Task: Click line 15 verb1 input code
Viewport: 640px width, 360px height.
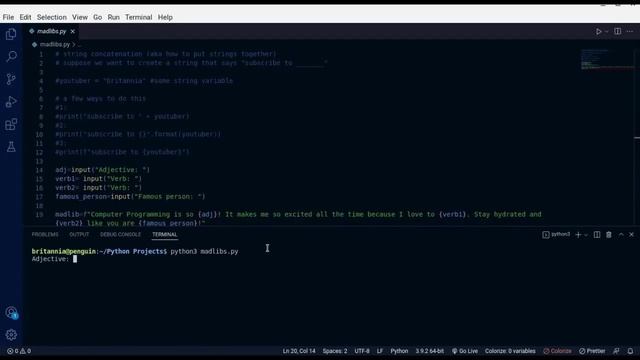Action: [x=98, y=179]
